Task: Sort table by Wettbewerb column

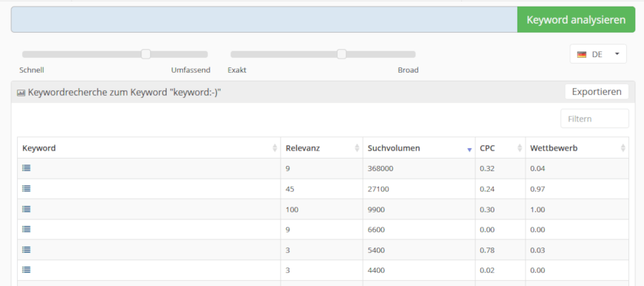Action: pyautogui.click(x=577, y=148)
